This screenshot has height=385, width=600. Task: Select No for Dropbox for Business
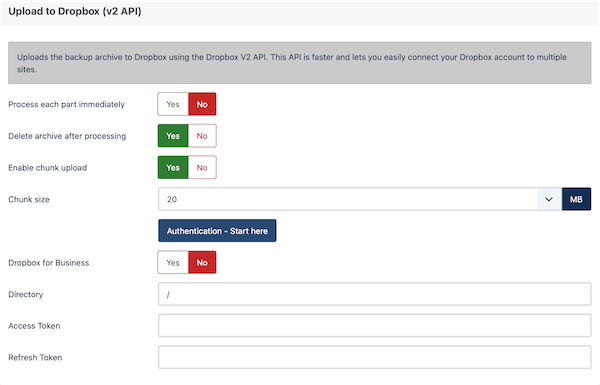pos(202,263)
